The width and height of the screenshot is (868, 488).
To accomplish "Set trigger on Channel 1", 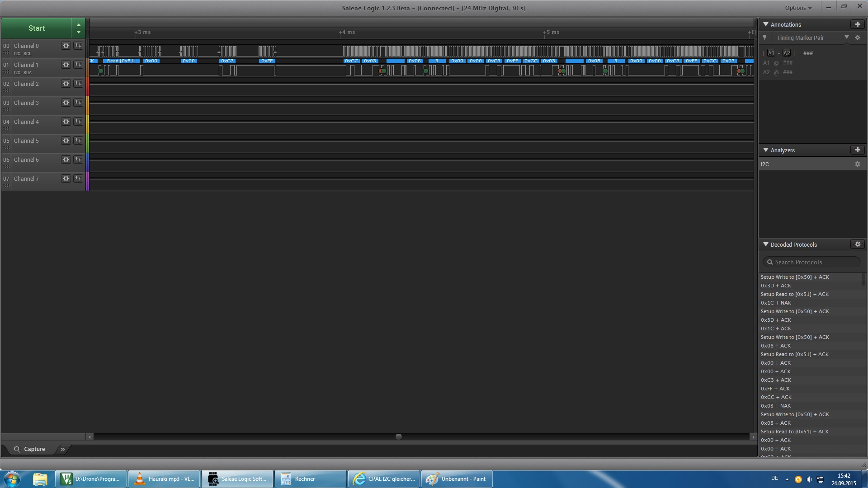I will tap(78, 65).
